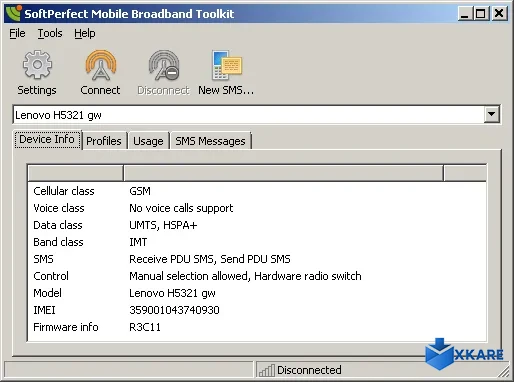Select the Model row label
Screen dimensions: 514x382
47,293
